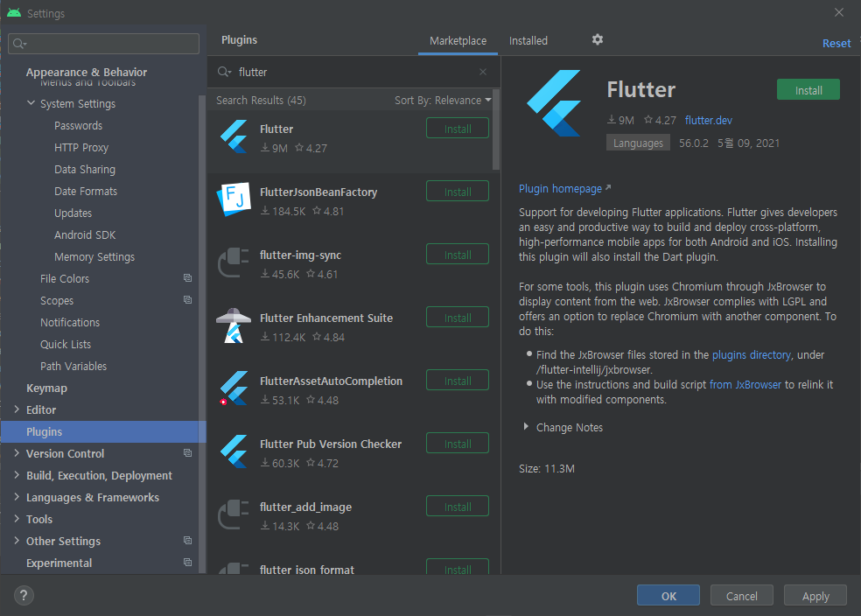Click the FlutterJsonBeanFactory plugin icon

[234, 199]
